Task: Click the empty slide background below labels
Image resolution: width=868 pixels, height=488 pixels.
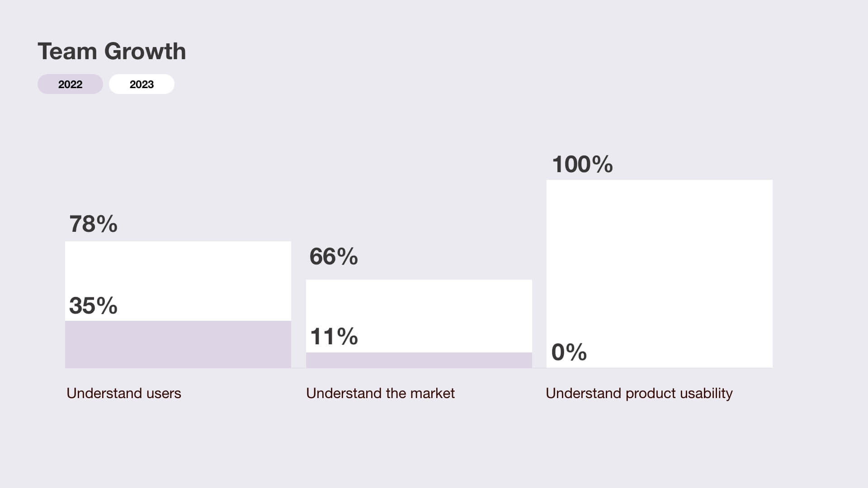Action: pos(434,447)
